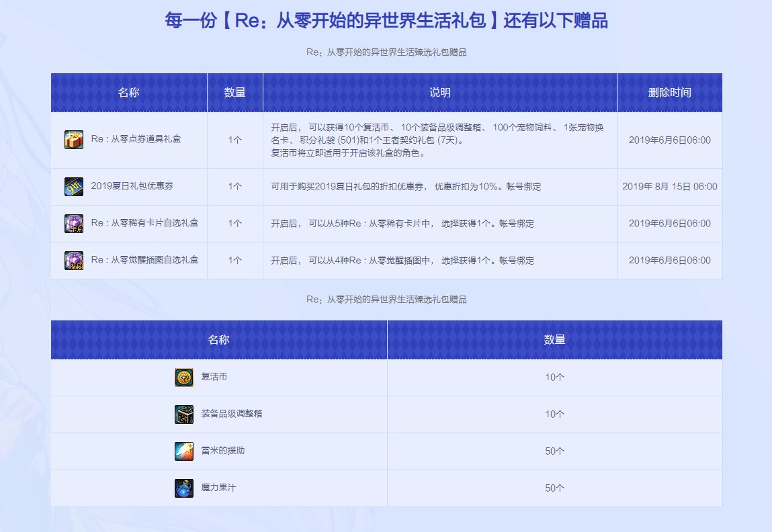The width and height of the screenshot is (772, 532).
Task: Select the Re:从零稀有卡片自选礼盒 name text
Action: [x=144, y=223]
